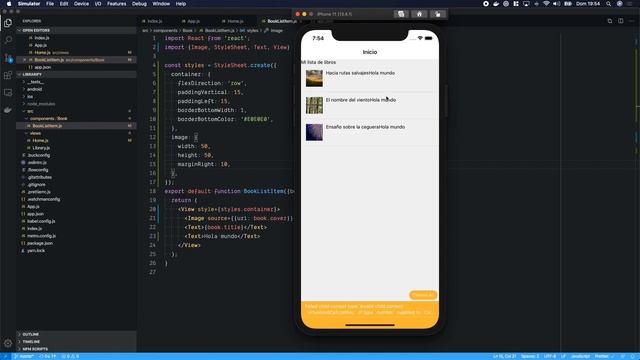
Task: Open Remote Explorer in activity bar
Action: [x=8, y=93]
